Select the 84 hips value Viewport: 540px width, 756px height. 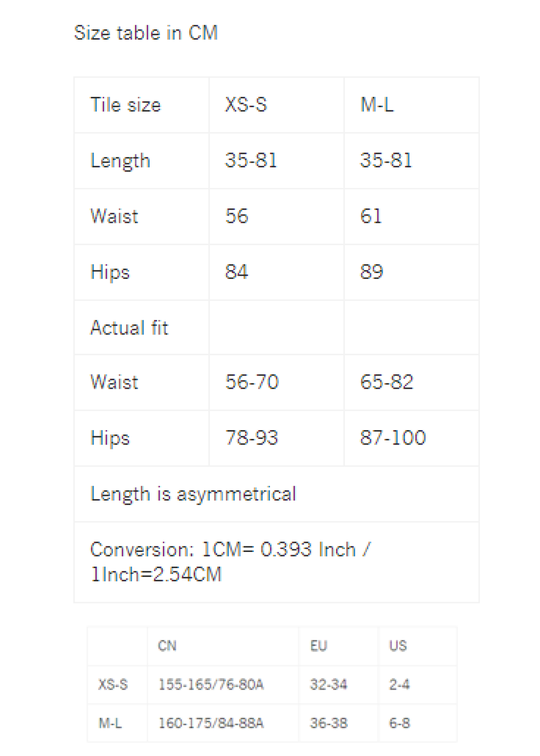click(237, 272)
